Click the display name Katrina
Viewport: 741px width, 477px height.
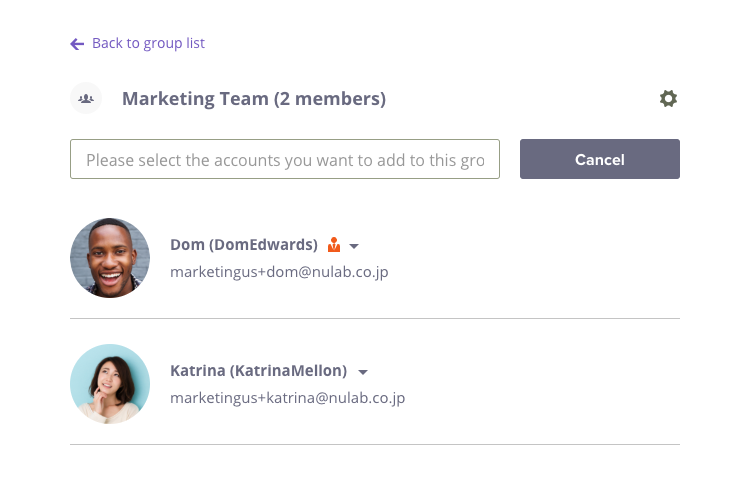(198, 371)
